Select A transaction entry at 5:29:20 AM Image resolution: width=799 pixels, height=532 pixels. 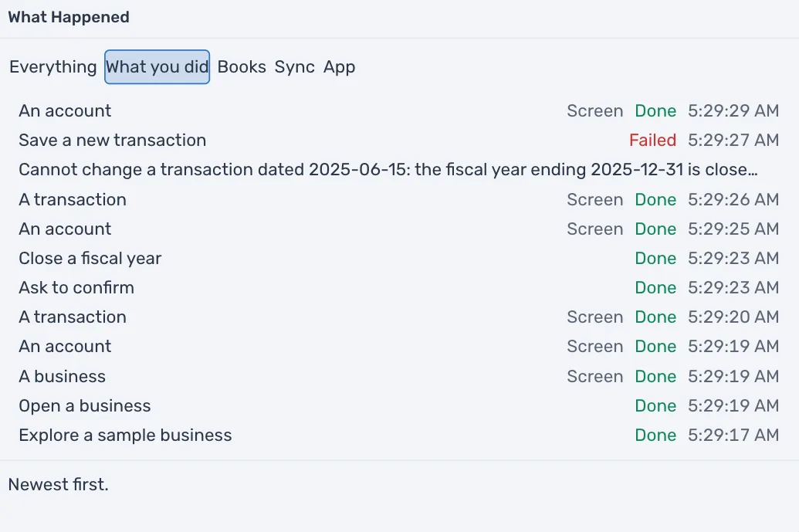[x=399, y=317]
